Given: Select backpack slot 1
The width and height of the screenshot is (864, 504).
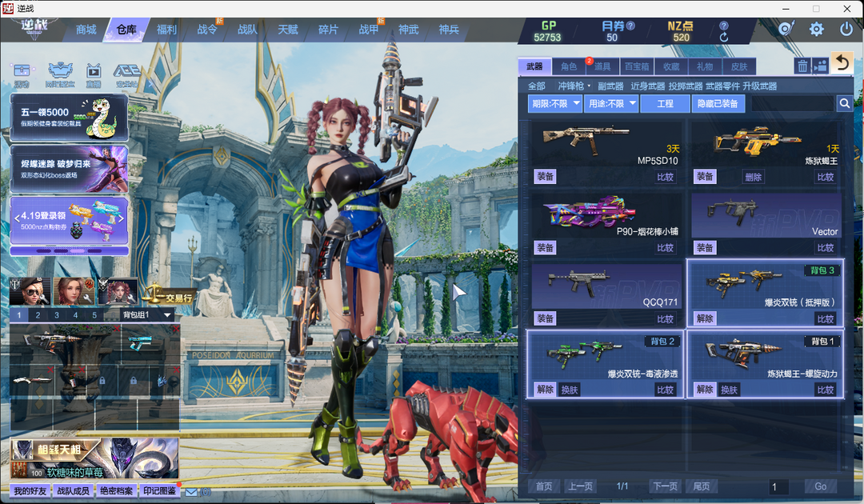Looking at the screenshot, I should pyautogui.click(x=18, y=315).
